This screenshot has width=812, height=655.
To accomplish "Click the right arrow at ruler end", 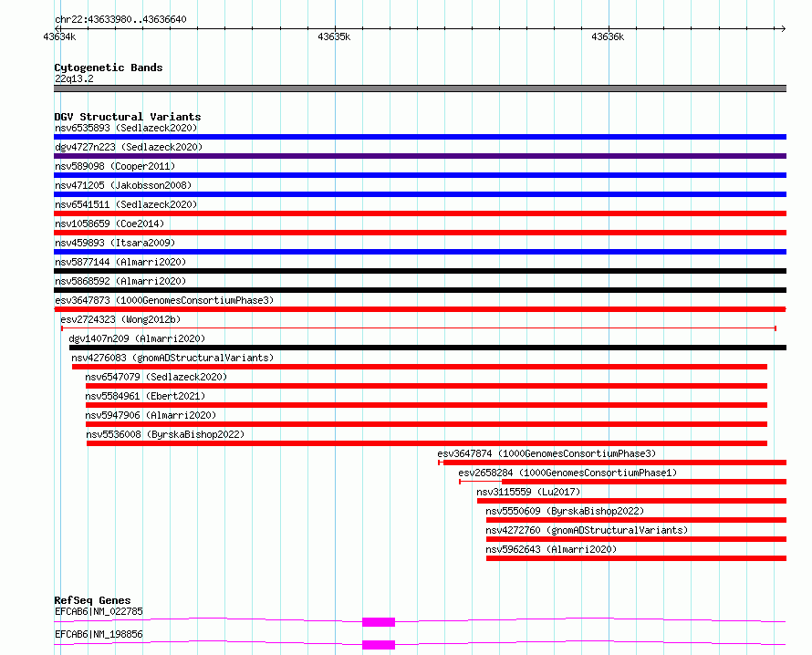I will [x=783, y=28].
